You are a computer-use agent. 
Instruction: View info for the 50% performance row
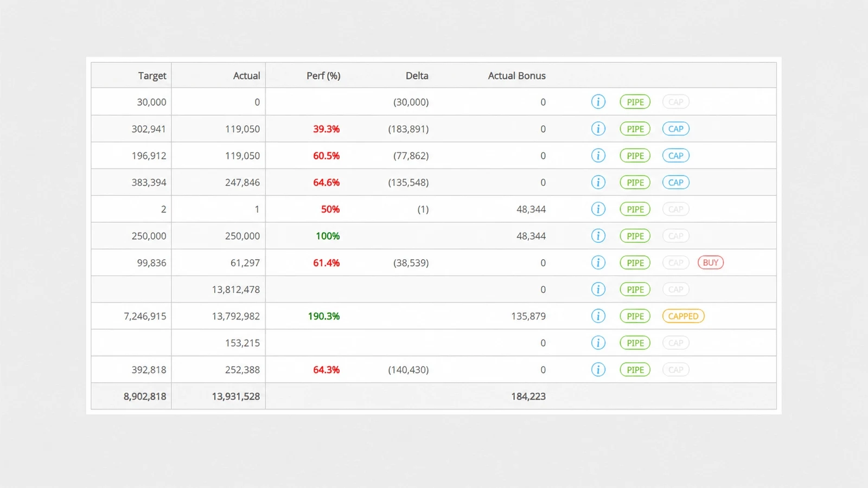tap(598, 209)
